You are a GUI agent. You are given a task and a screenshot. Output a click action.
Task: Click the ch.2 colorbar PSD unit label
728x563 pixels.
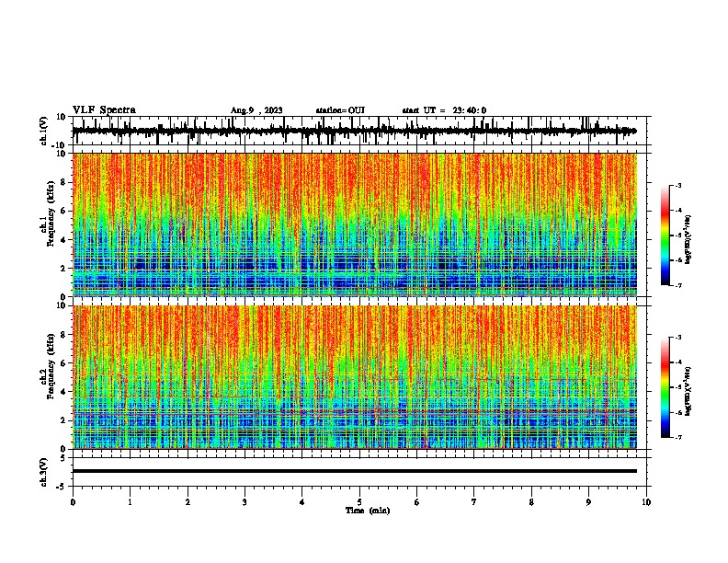[688, 391]
